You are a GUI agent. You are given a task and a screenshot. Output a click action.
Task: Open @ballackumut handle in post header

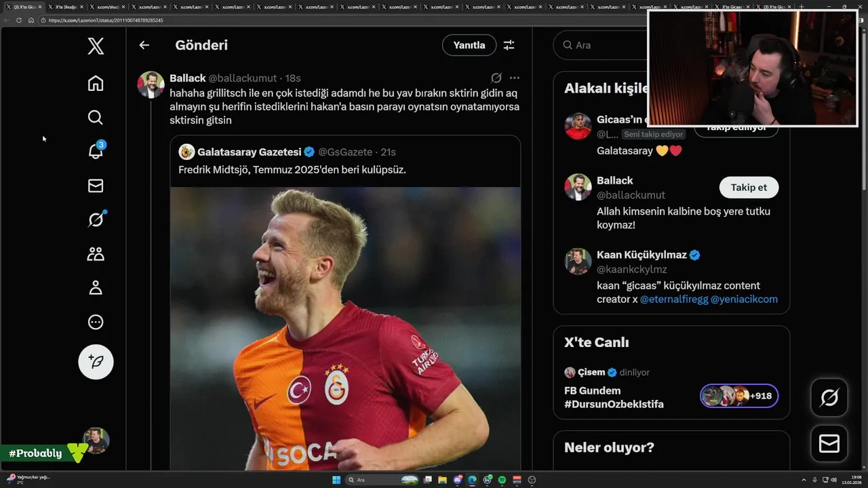[242, 78]
